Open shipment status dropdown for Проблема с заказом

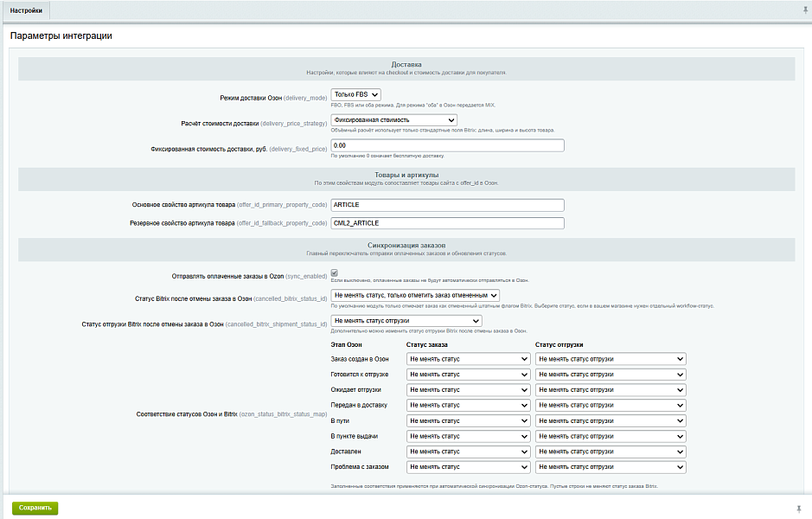611,467
